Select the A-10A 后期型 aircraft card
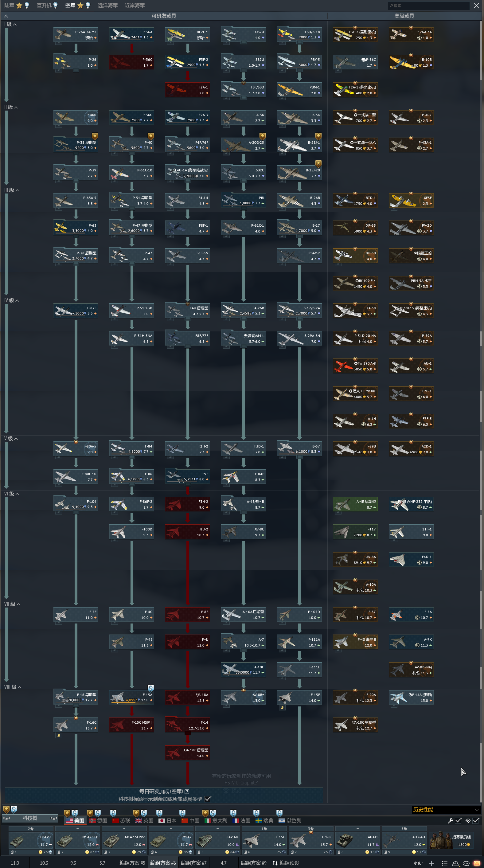Viewport: 484px width, 868px height. 244,614
